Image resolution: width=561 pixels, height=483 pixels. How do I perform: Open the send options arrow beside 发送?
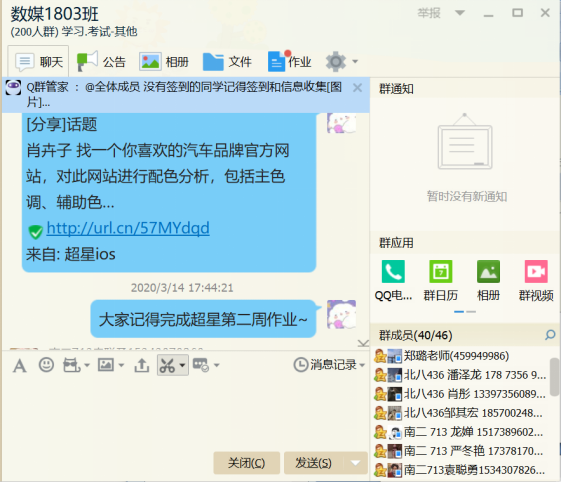355,463
